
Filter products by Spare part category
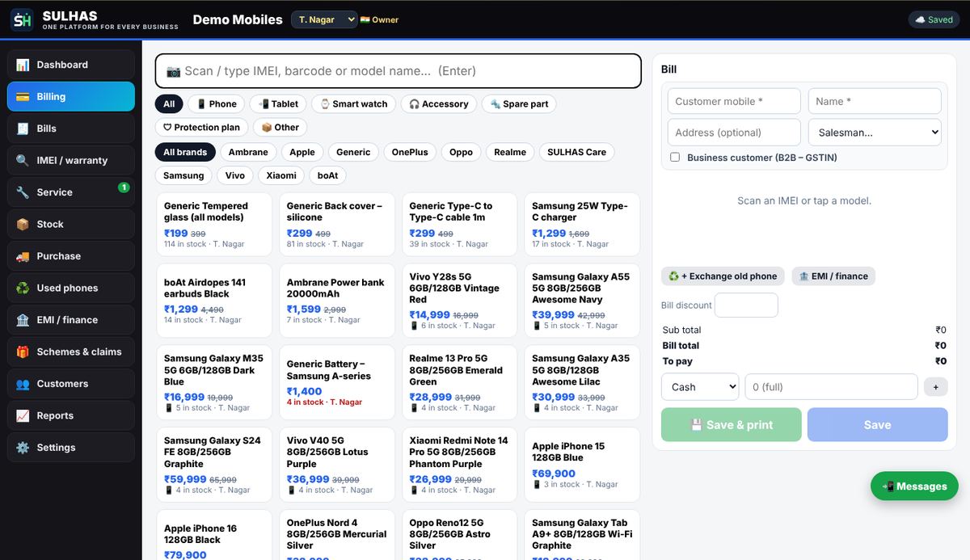pos(519,104)
